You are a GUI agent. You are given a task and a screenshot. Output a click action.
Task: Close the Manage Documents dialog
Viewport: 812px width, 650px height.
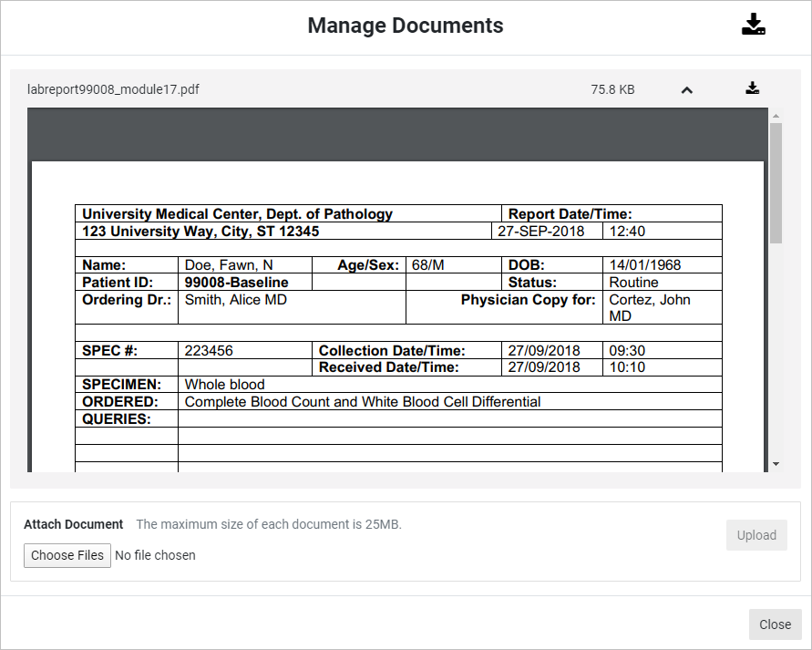pyautogui.click(x=775, y=624)
